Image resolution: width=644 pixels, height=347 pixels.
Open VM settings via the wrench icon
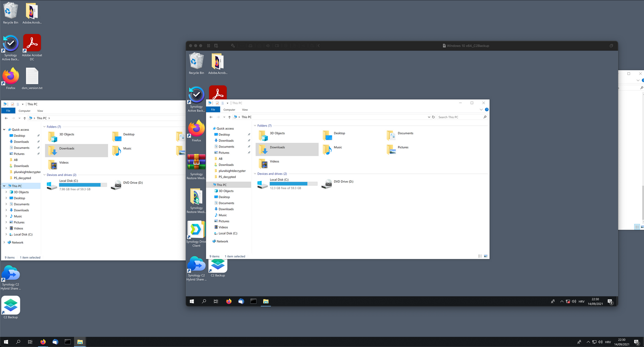(233, 46)
